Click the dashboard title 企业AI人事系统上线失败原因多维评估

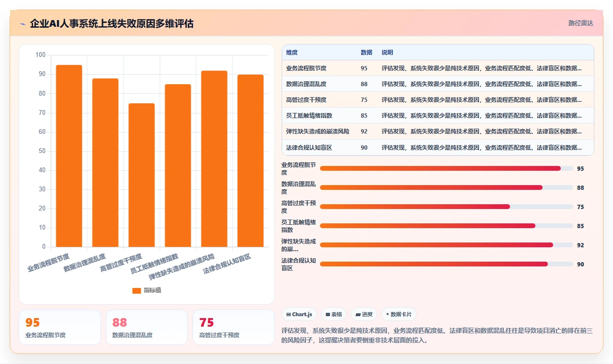point(112,24)
